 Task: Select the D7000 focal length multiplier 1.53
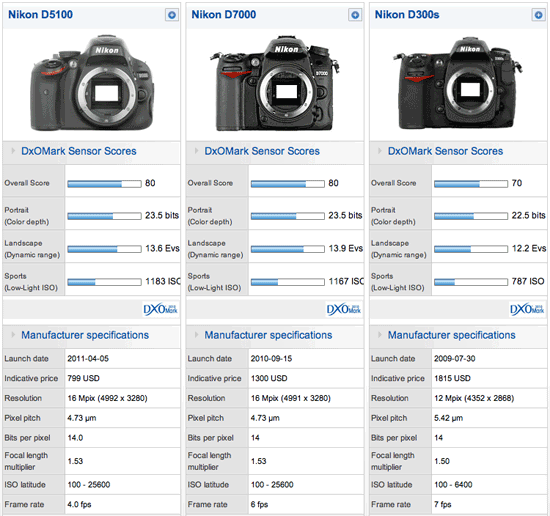tap(259, 461)
